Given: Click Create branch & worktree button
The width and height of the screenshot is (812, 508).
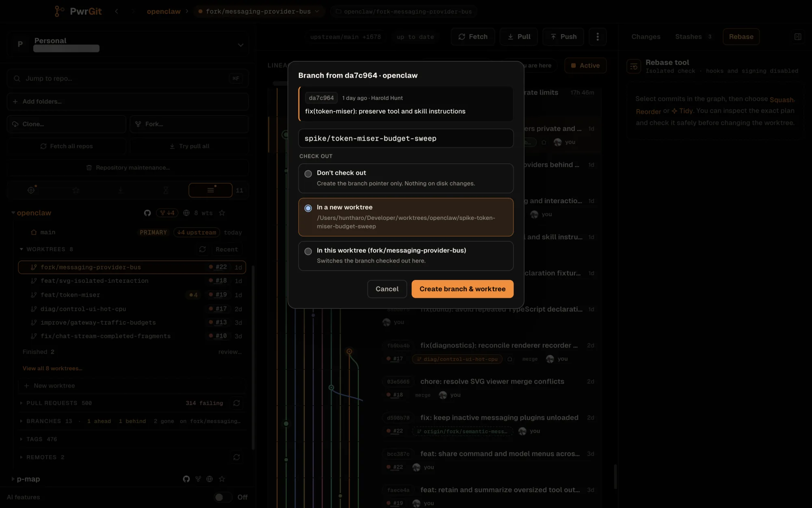Looking at the screenshot, I should [462, 289].
